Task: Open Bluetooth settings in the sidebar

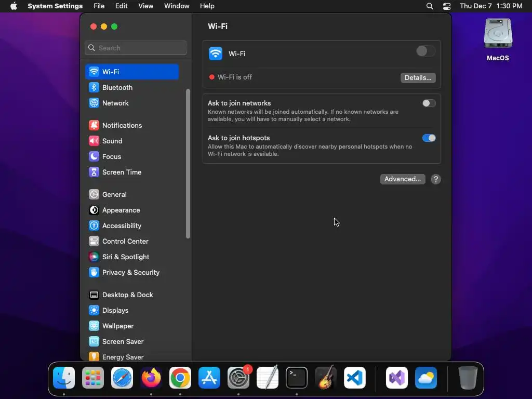Action: click(132, 87)
